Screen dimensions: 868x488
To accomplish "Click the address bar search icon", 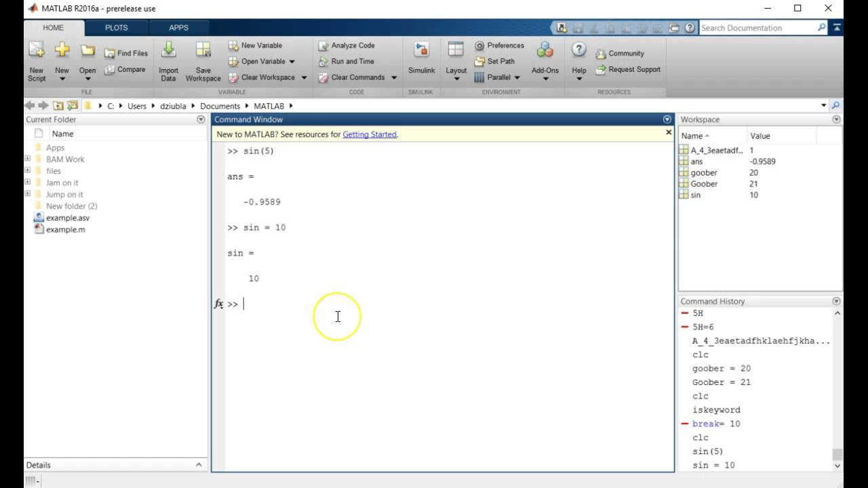I will (x=835, y=106).
